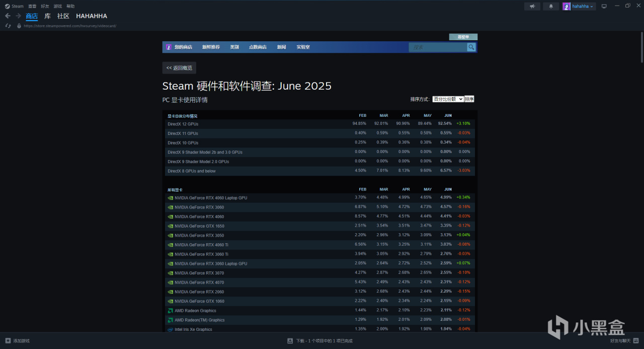The width and height of the screenshot is (644, 349).
Task: Click NVIDIA logo beside GeForce GTX 1650
Action: click(x=171, y=226)
